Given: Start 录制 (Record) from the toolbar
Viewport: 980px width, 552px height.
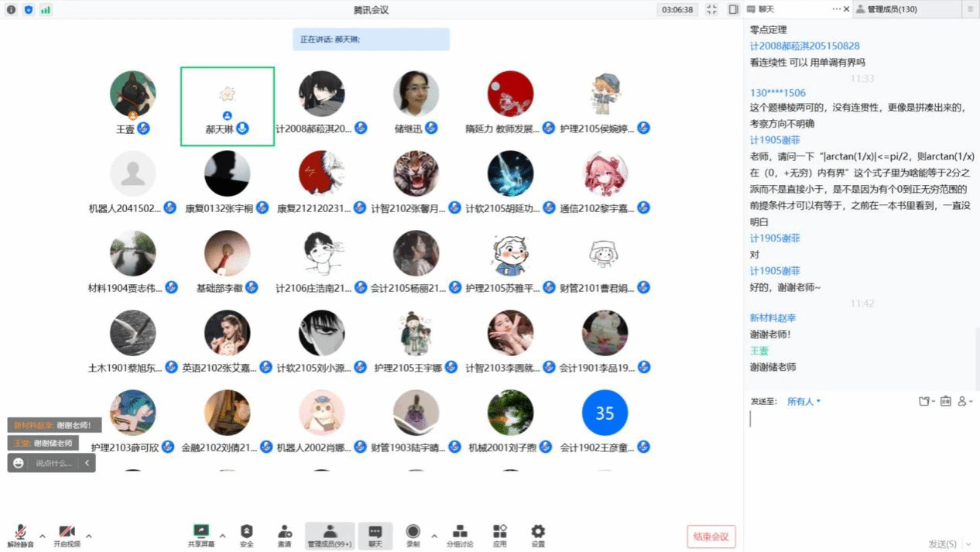Looking at the screenshot, I should click(413, 533).
